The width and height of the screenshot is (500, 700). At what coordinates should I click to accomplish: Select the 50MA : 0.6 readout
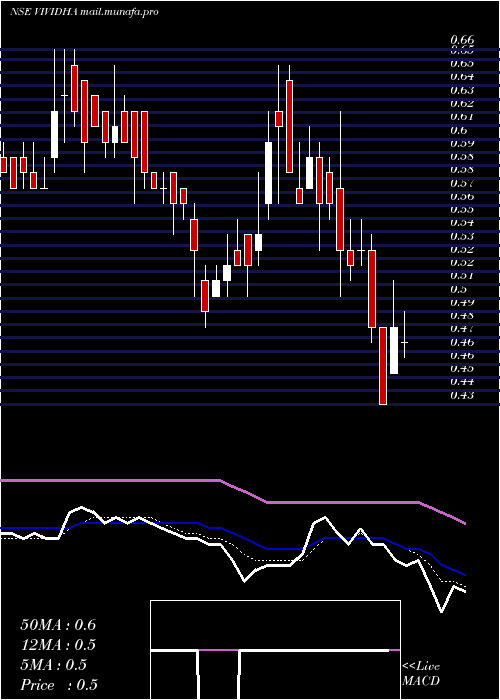[58, 625]
